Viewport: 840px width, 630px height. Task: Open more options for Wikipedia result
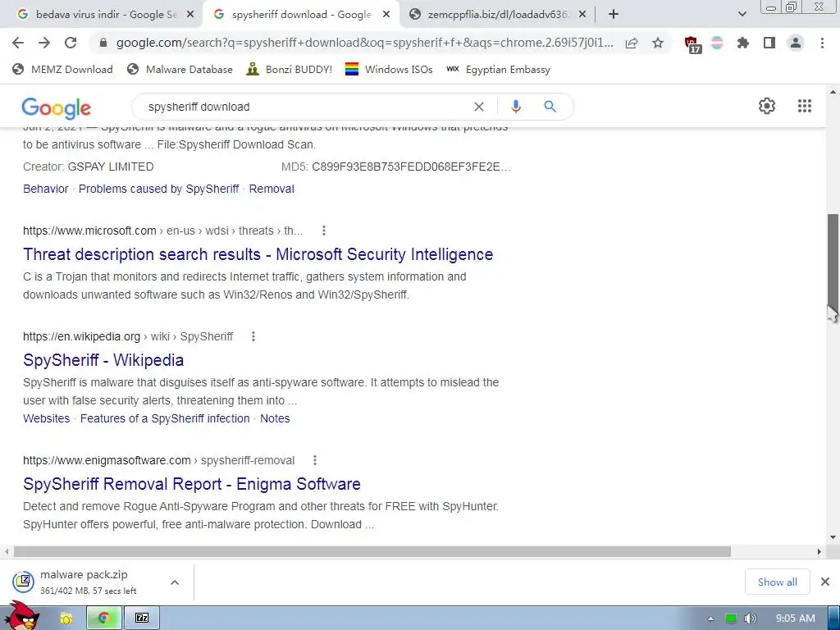pos(253,336)
